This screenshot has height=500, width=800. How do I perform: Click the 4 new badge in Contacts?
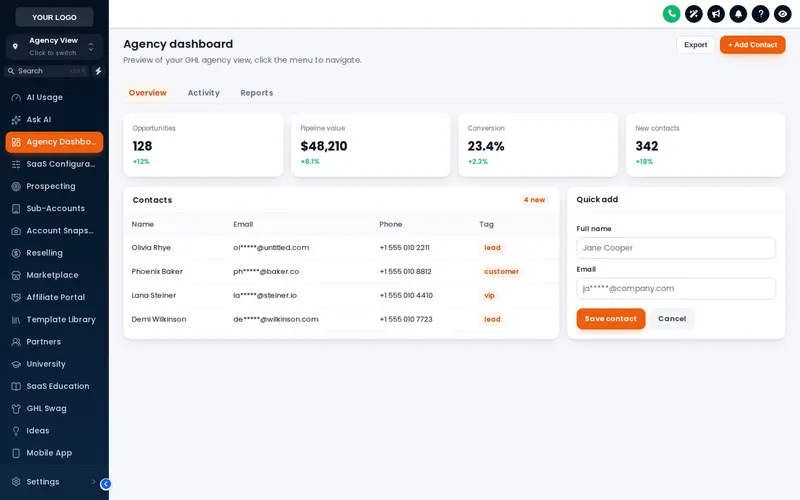pos(534,200)
